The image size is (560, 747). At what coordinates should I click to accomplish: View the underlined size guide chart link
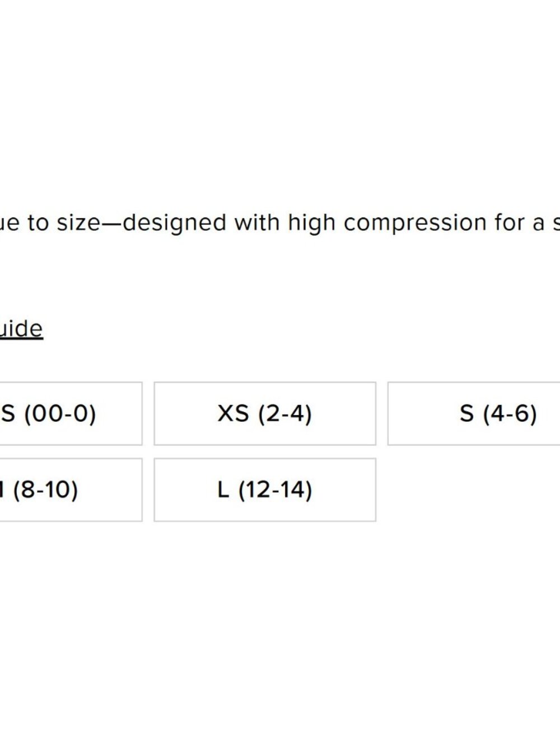[21, 329]
